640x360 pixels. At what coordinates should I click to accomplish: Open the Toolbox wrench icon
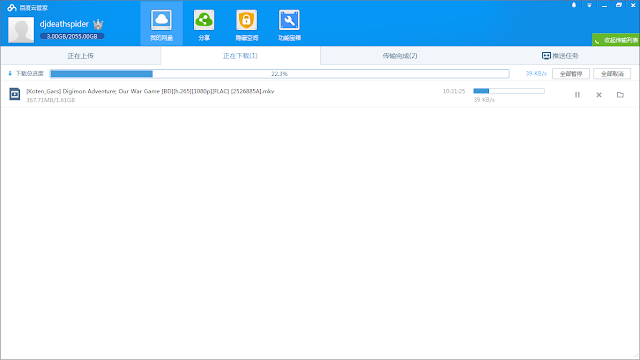(289, 20)
